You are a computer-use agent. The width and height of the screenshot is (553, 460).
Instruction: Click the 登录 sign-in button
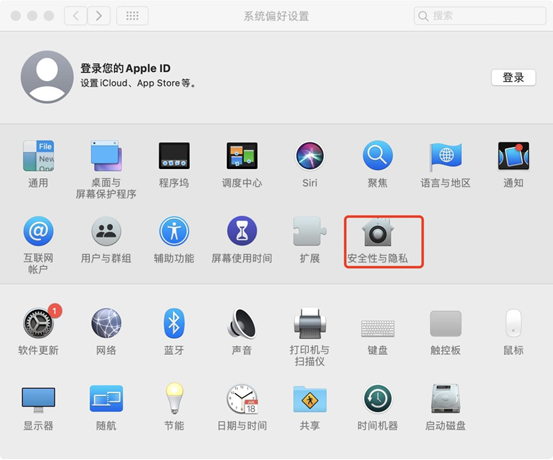click(514, 78)
